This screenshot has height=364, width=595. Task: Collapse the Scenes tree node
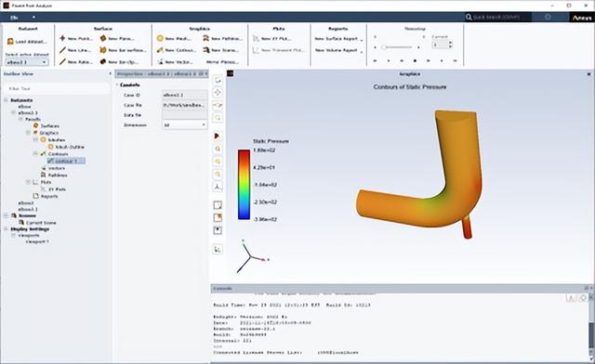click(x=7, y=215)
